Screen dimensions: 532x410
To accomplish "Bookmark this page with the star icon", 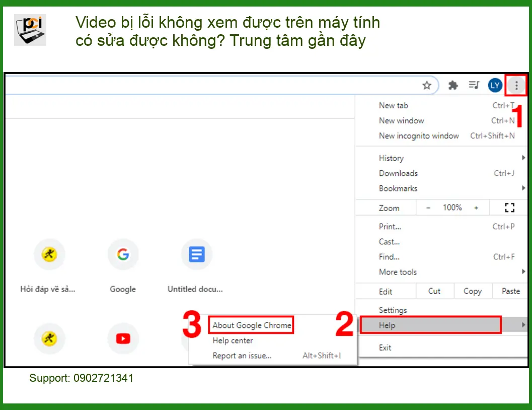I will coord(426,85).
